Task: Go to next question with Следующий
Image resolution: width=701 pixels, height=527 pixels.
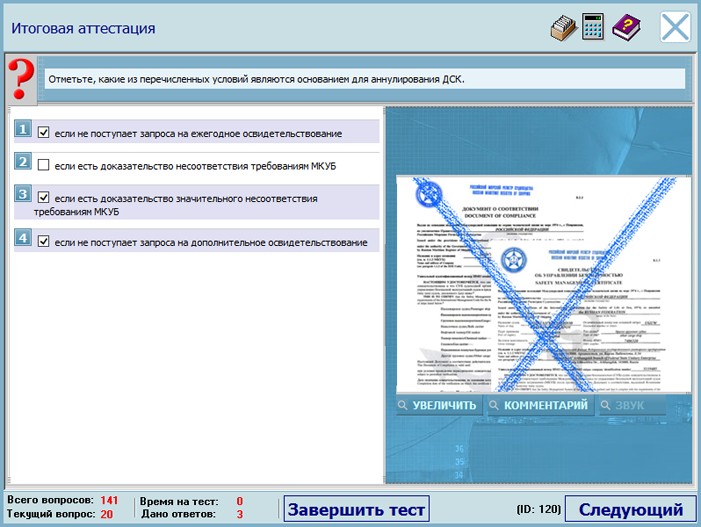Action: [x=630, y=509]
